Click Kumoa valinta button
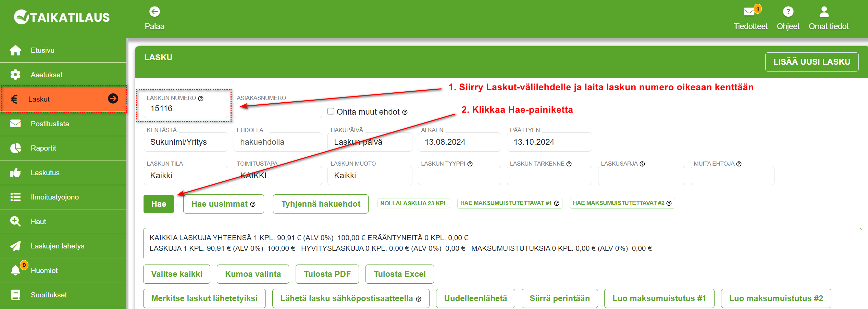Viewport: 868px width, 309px height. pos(253,274)
